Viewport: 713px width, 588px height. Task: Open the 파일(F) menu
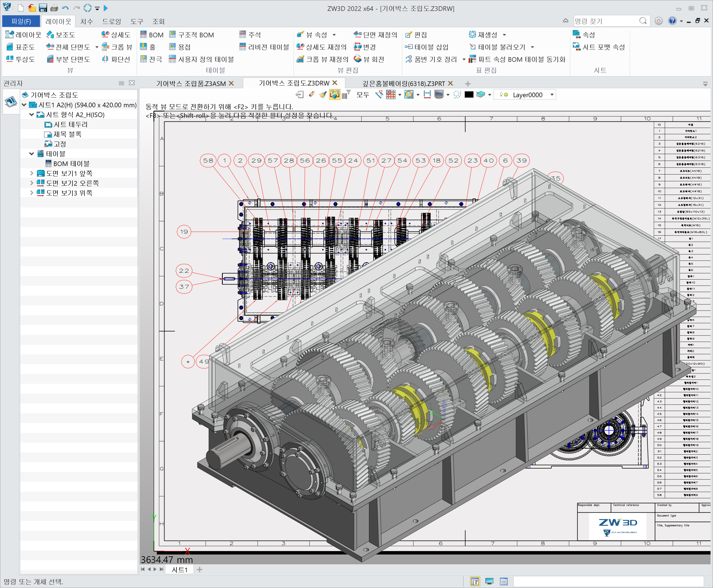(21, 21)
